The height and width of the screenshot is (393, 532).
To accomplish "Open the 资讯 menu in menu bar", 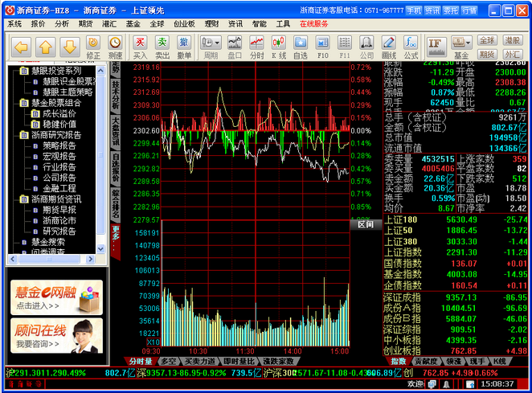I will (235, 24).
